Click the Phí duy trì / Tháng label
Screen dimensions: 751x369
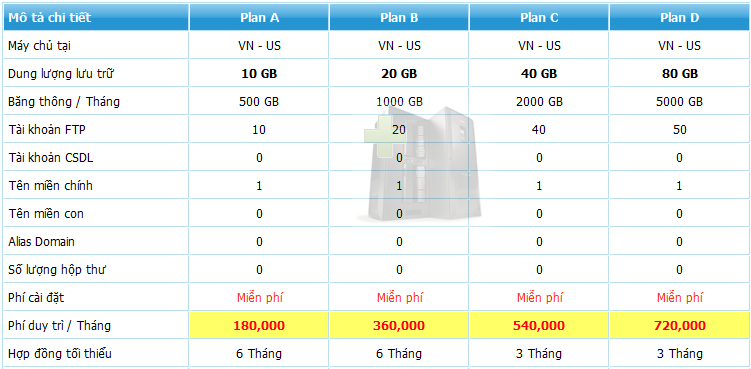click(x=59, y=326)
